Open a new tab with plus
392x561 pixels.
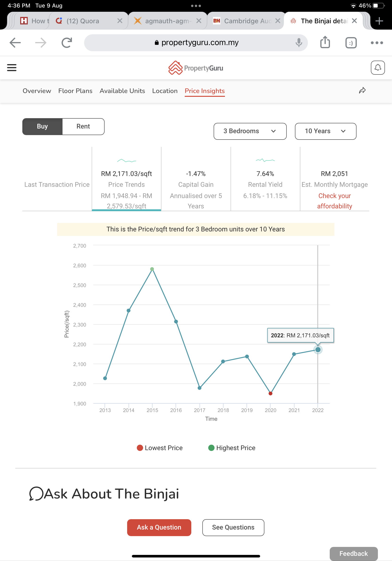pos(379,21)
